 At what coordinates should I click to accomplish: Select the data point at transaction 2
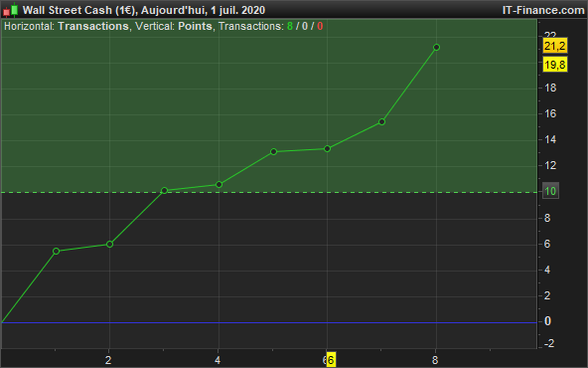click(x=109, y=244)
